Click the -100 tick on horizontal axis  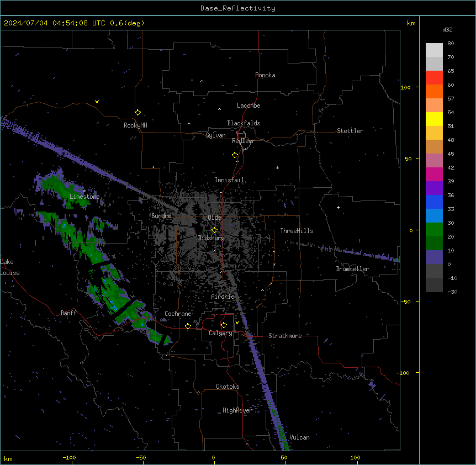coord(70,457)
